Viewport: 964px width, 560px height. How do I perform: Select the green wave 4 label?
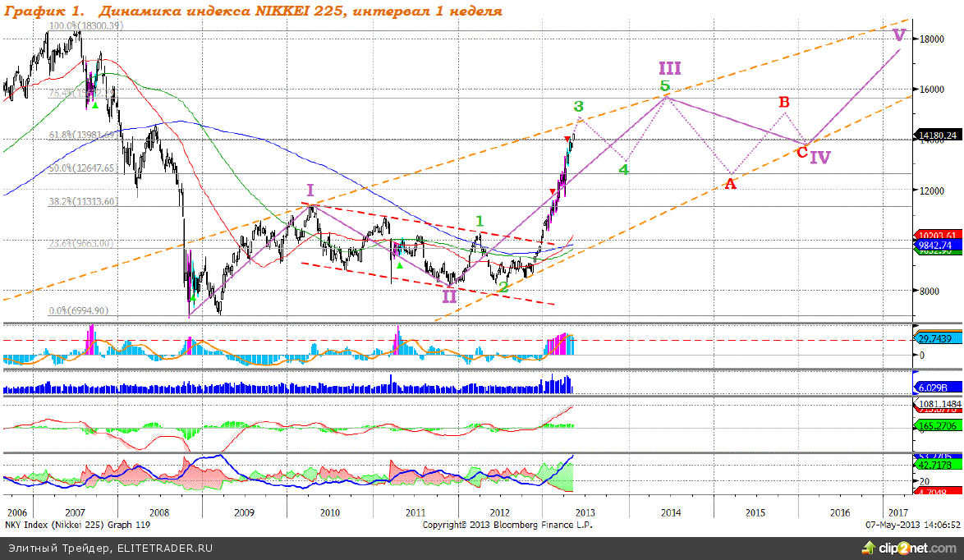tap(624, 169)
